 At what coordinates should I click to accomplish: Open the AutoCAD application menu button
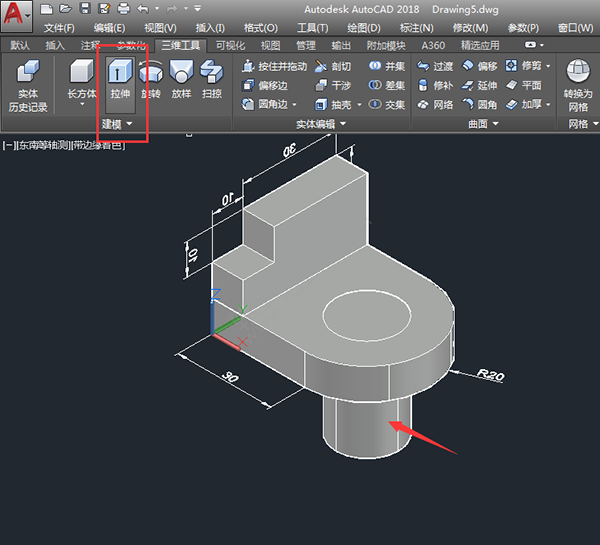(16, 14)
